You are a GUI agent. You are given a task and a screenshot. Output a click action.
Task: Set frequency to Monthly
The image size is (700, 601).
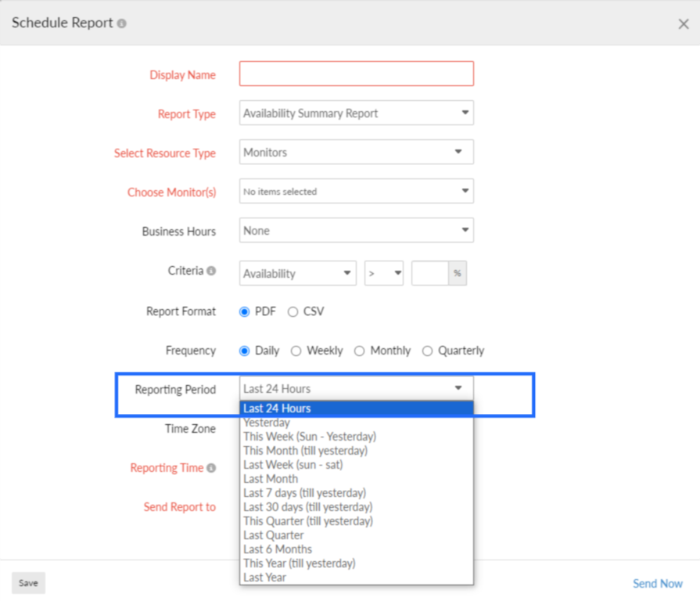[x=360, y=351]
